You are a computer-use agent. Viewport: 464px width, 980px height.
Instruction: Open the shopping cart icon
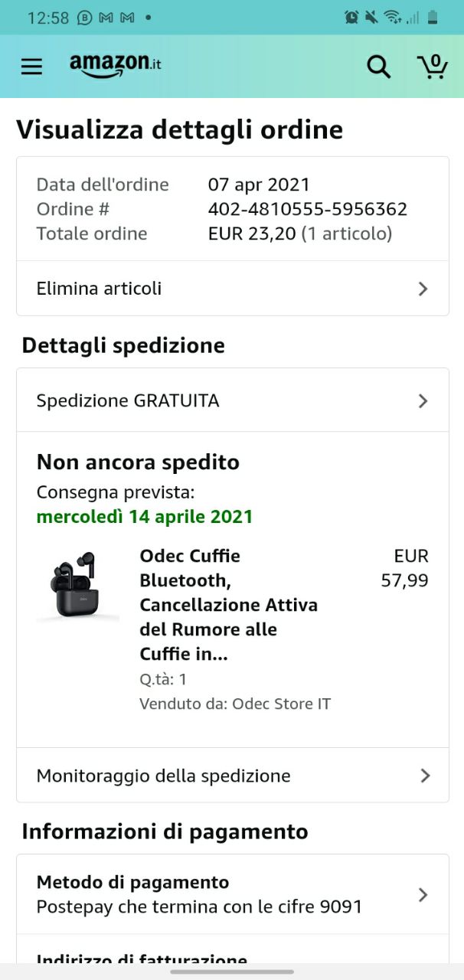(x=433, y=66)
